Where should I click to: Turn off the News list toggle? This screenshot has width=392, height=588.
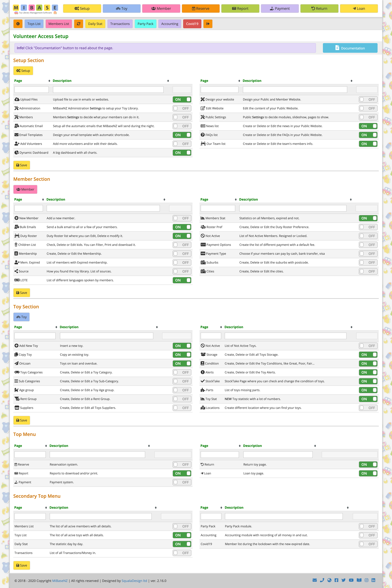tap(368, 126)
